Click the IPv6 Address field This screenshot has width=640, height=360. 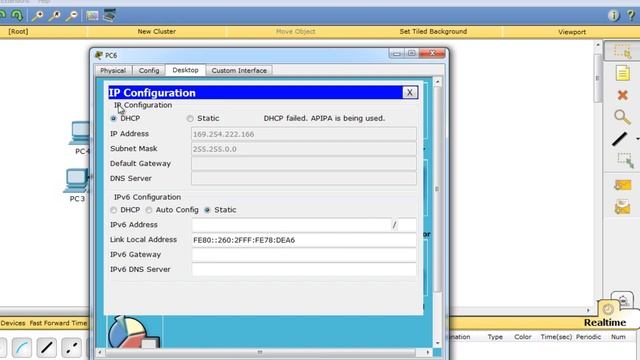(x=291, y=225)
